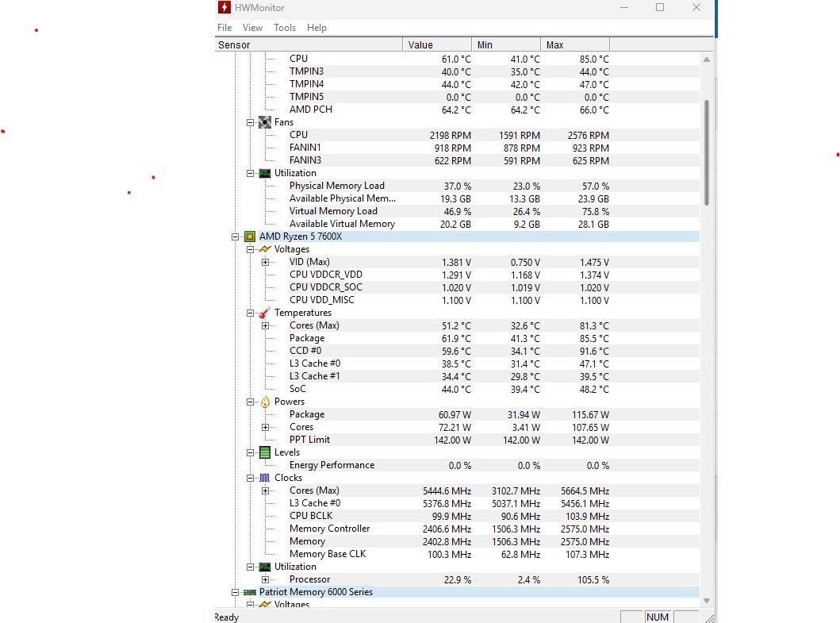Click the thermometer icon beside Temperatures
Viewport: 840px width, 623px height.
[264, 313]
